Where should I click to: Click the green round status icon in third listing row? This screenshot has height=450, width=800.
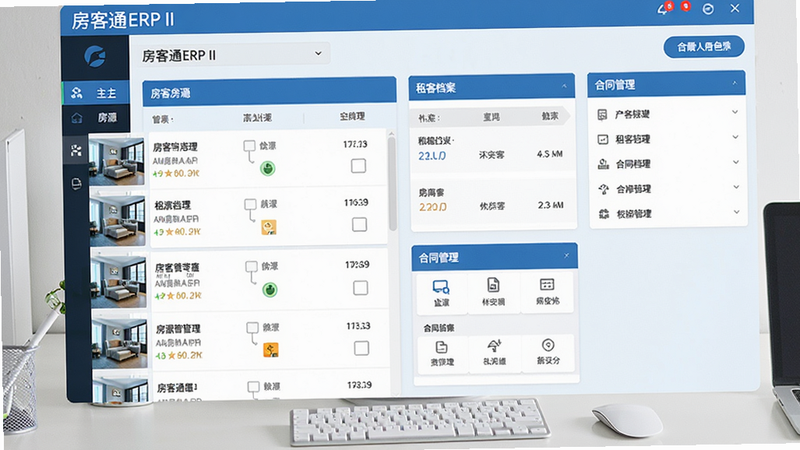pyautogui.click(x=269, y=290)
